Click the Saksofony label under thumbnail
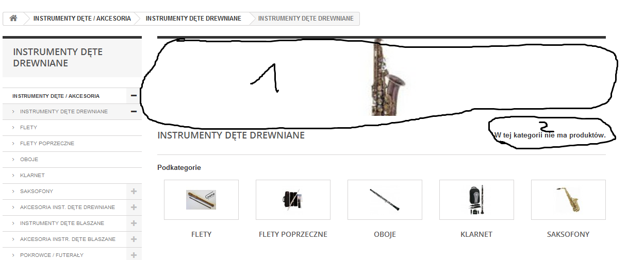The width and height of the screenshot is (644, 260). coord(568,234)
